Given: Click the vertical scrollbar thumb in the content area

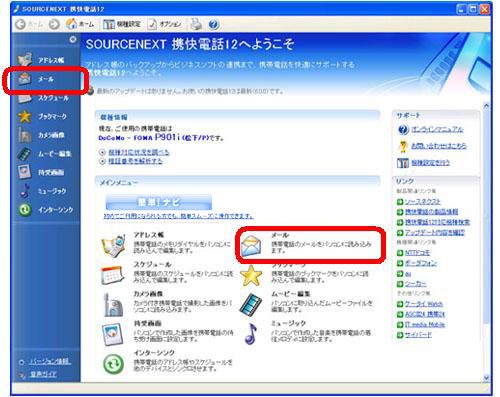Looking at the screenshot, I should [486, 217].
